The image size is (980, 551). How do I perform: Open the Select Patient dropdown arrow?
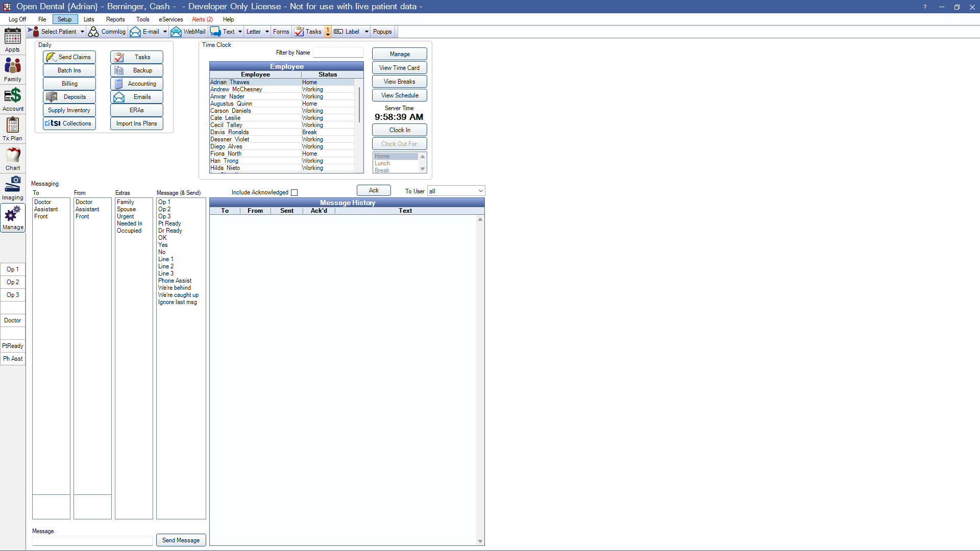point(82,32)
